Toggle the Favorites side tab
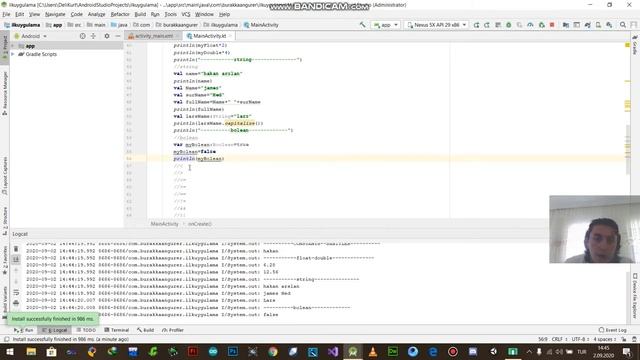Screen dimensions: 640x360 5,260
